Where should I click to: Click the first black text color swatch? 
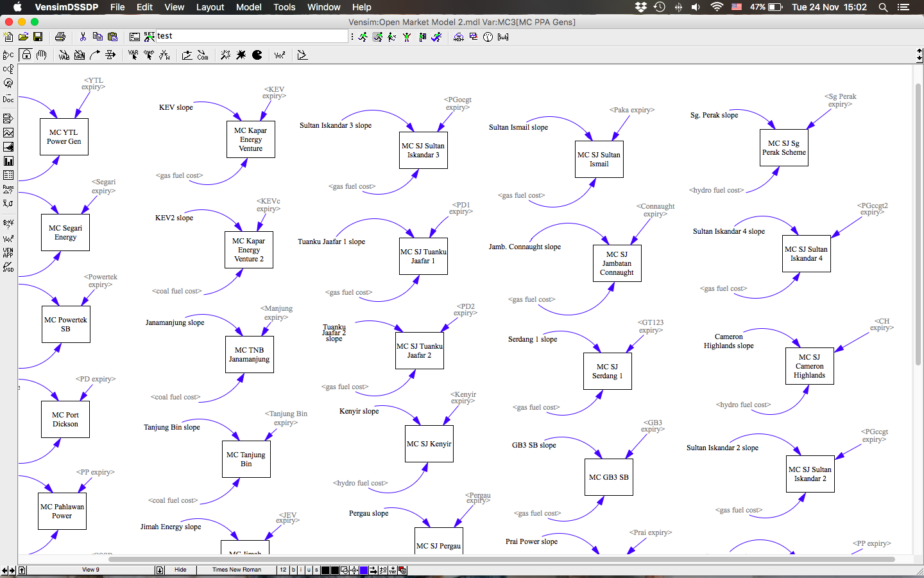[x=325, y=570]
